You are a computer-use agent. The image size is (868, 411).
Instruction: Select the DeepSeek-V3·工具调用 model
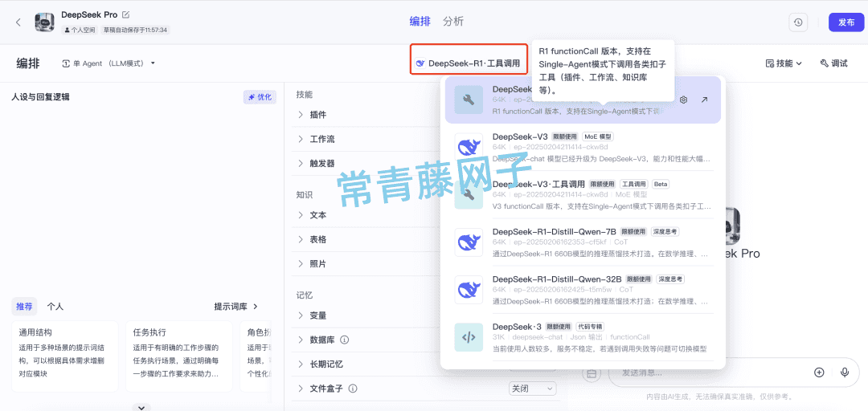pyautogui.click(x=583, y=195)
